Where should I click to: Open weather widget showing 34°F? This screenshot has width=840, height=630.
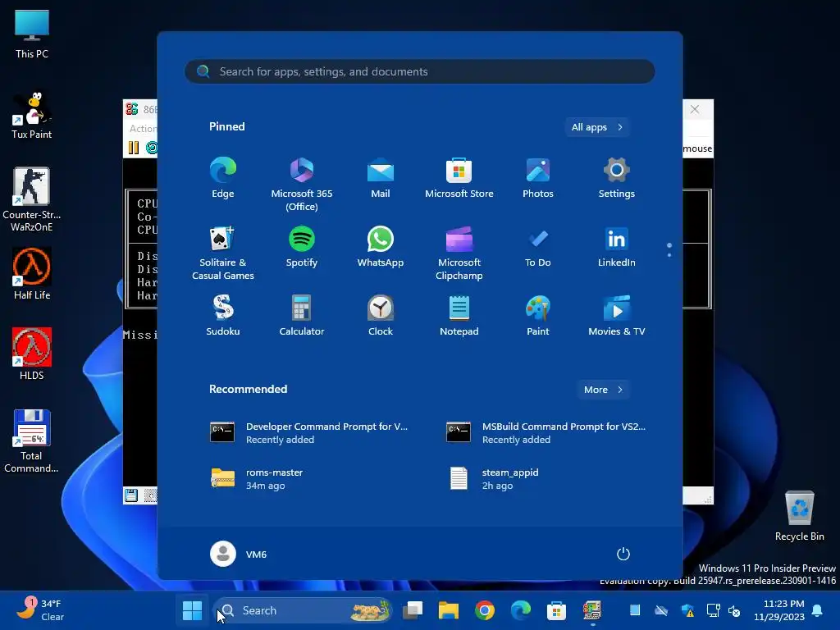[41, 610]
